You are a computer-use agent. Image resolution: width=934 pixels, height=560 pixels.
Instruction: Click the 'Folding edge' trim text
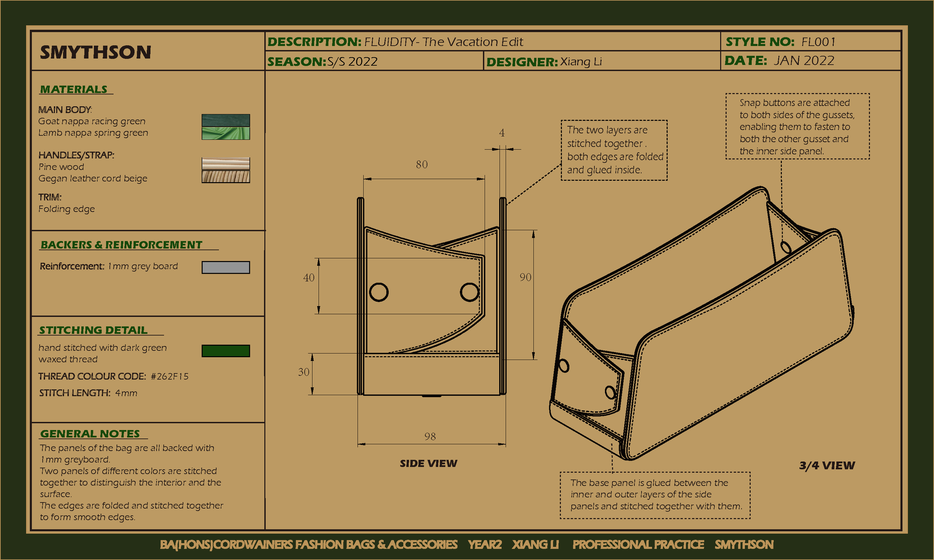click(x=67, y=209)
